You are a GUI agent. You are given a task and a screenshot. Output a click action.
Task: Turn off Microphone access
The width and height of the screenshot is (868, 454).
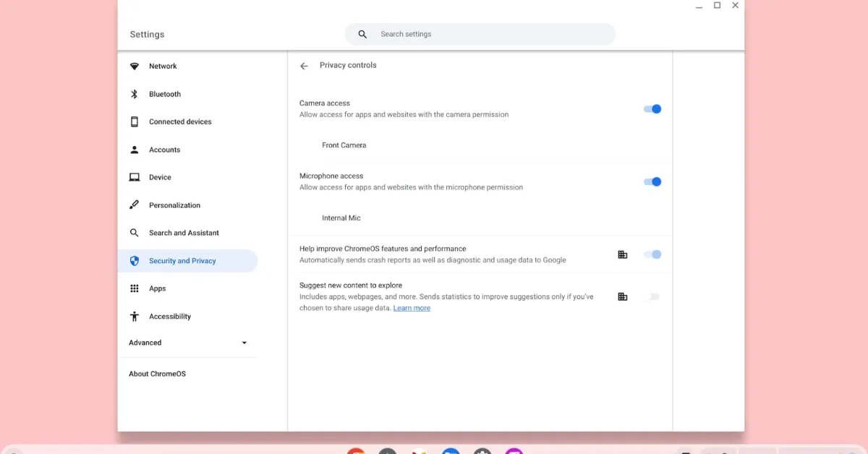point(652,181)
